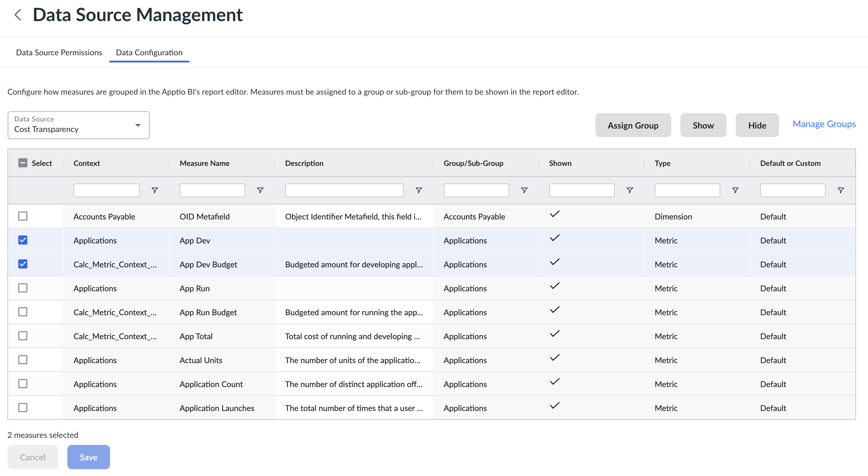This screenshot has width=868, height=476.
Task: Switch to the Data Source Permissions tab
Action: (59, 52)
